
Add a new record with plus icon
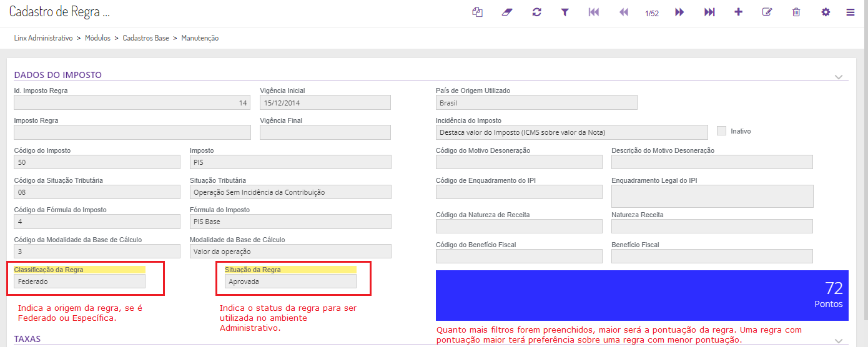[x=738, y=12]
